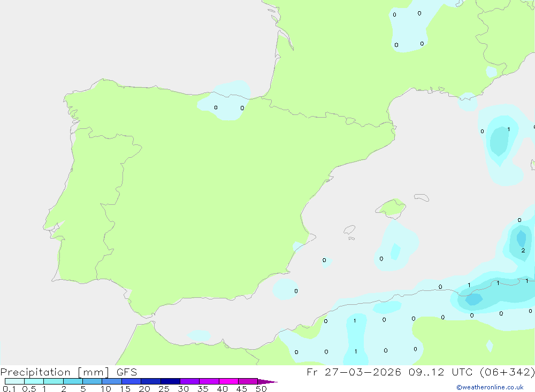Click the legend scale label "25"
The image size is (535, 392).
(x=164, y=389)
